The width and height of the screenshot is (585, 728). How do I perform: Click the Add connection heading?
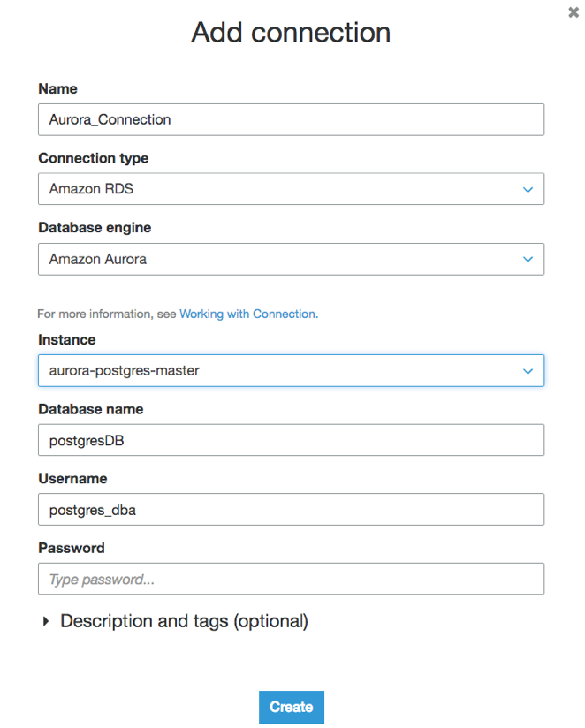(291, 33)
